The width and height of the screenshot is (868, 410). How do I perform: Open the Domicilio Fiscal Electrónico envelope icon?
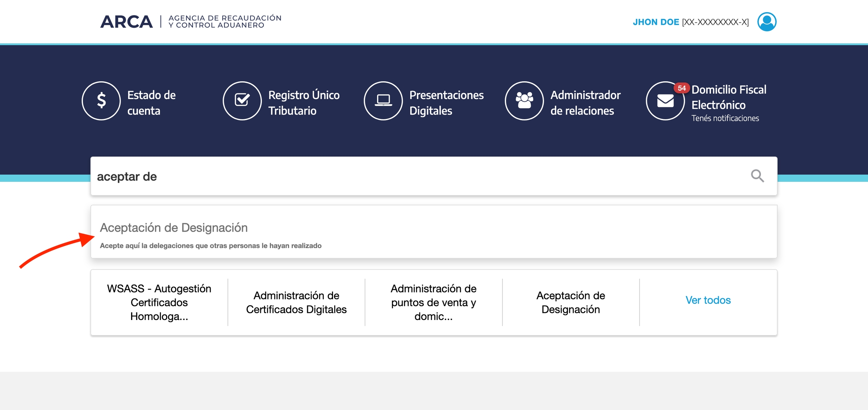[x=665, y=101]
